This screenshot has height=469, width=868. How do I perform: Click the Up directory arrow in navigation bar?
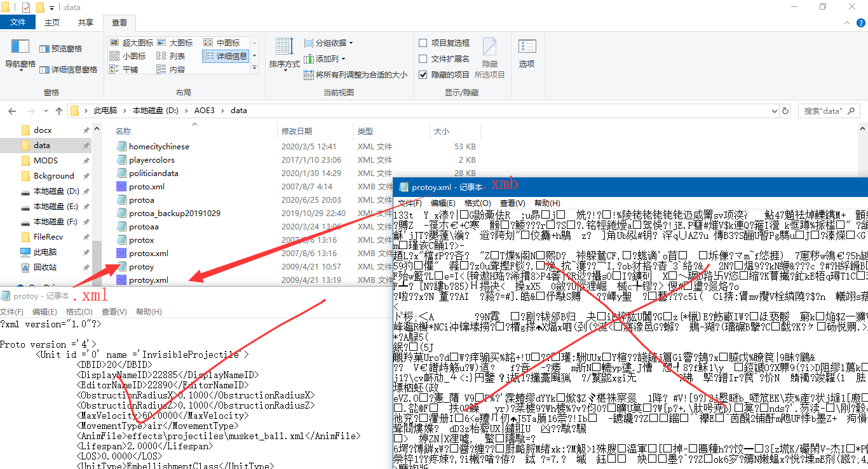pyautogui.click(x=59, y=111)
